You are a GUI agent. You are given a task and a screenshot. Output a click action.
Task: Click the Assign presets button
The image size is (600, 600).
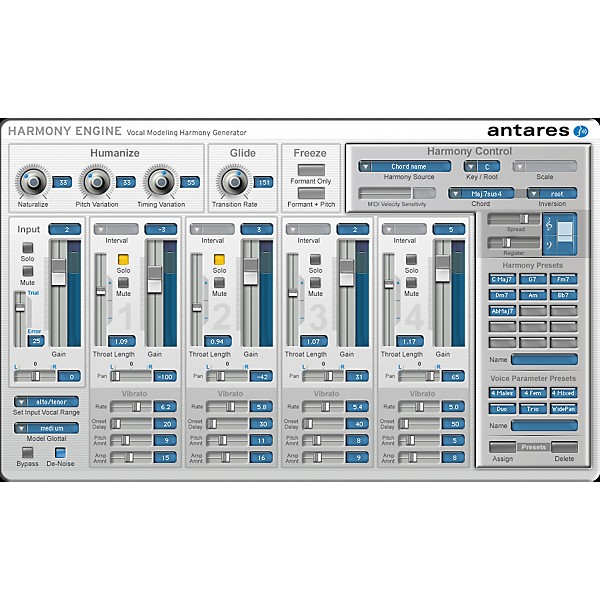pos(502,447)
